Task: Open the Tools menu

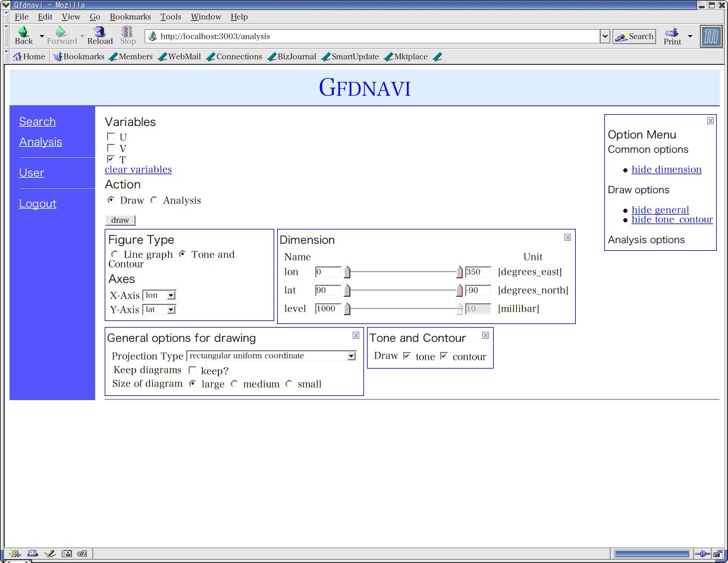Action: click(171, 17)
